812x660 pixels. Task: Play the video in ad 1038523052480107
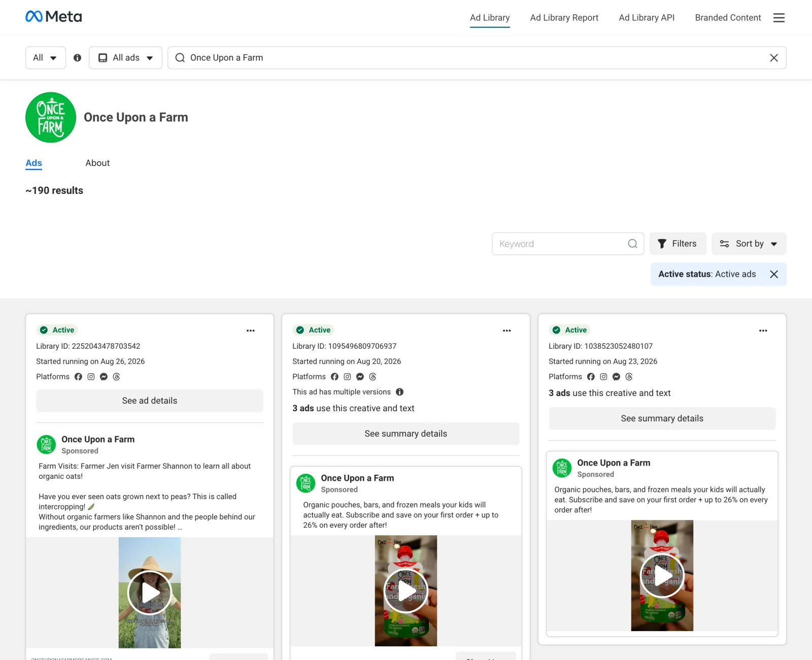pyautogui.click(x=662, y=575)
